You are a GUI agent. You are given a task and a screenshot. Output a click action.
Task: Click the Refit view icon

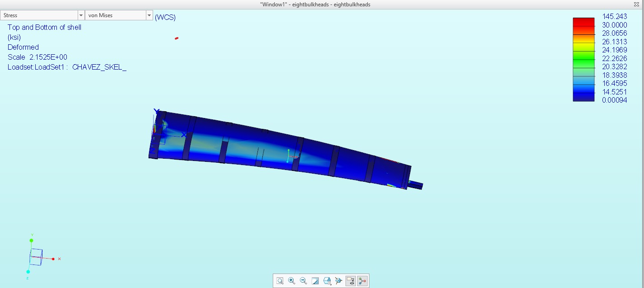coord(280,281)
